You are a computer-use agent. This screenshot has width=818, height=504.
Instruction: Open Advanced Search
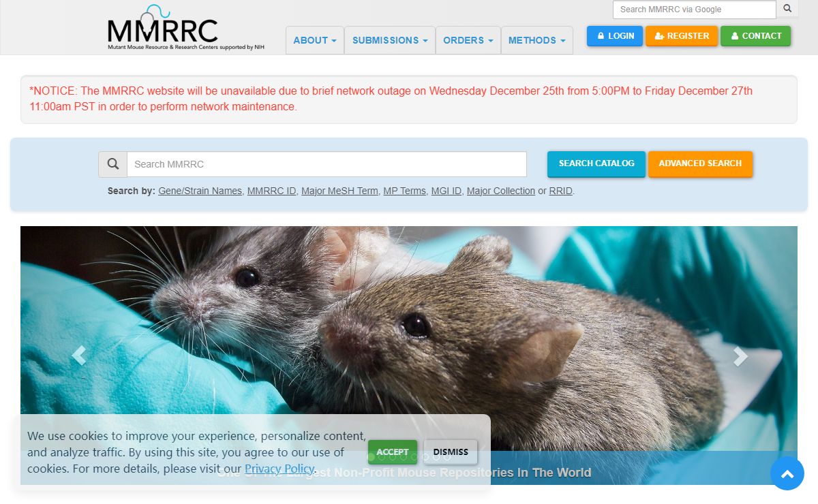coord(700,163)
